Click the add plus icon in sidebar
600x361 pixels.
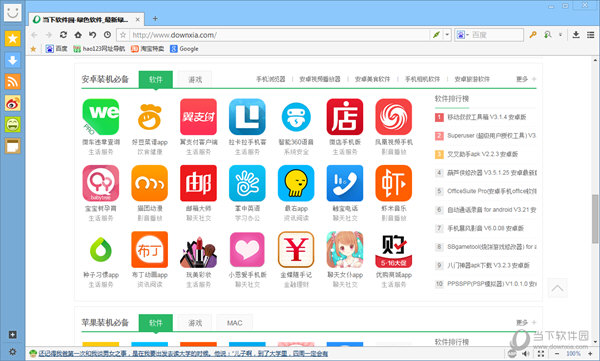tap(13, 335)
